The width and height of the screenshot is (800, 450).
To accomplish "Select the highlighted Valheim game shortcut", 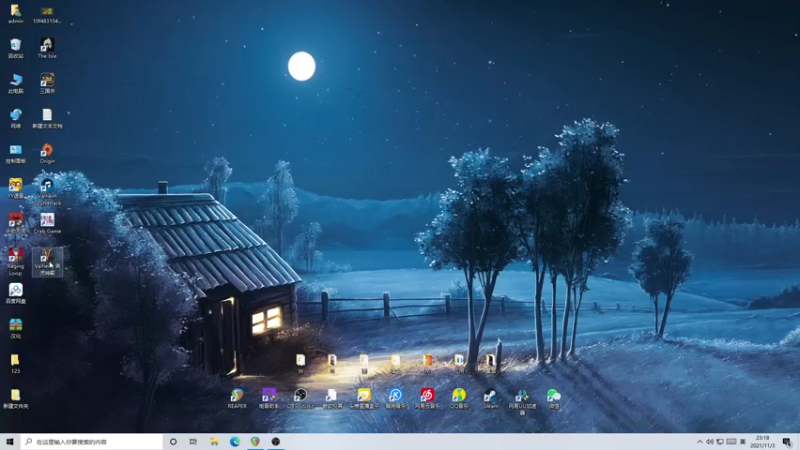I will [x=47, y=262].
